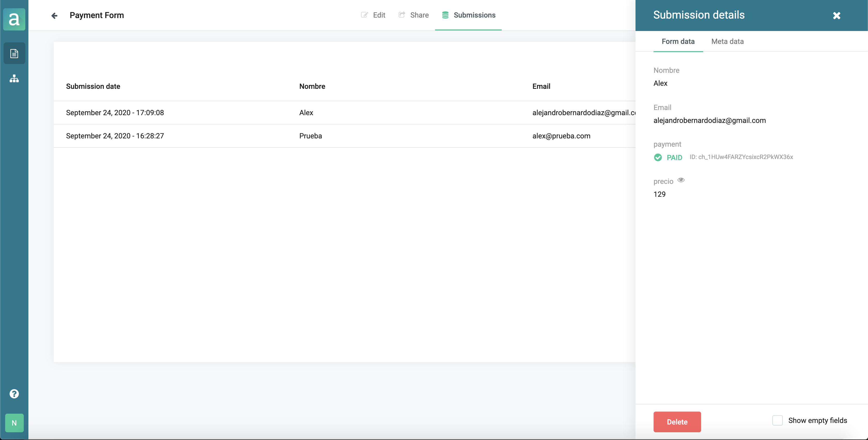Toggle the eye icon next to precio
Image resolution: width=868 pixels, height=440 pixels.
pyautogui.click(x=681, y=180)
